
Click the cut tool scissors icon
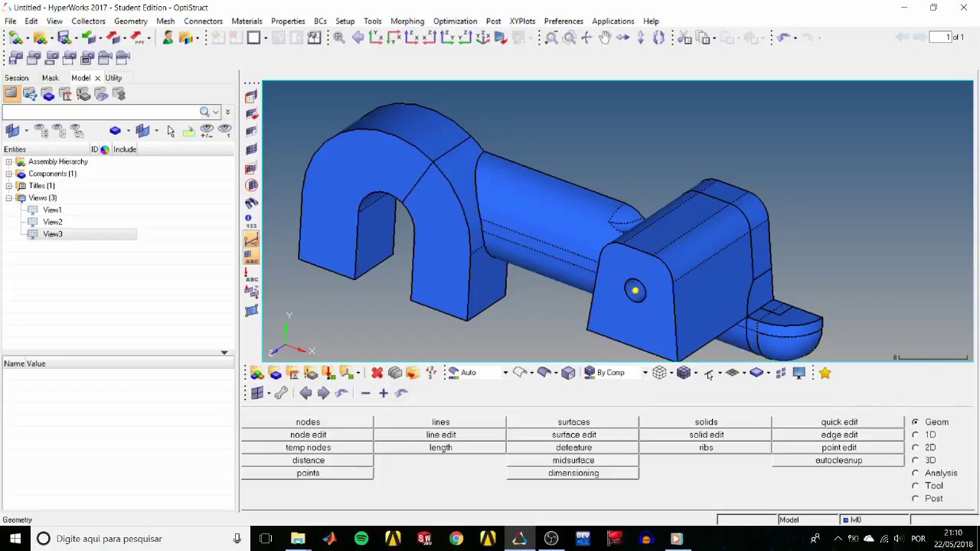[x=684, y=37]
